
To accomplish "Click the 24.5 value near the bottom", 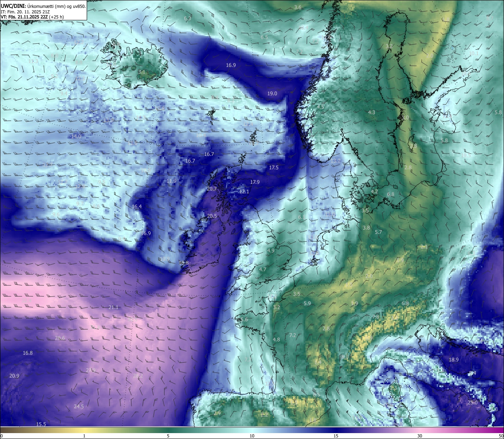I will tap(79, 407).
